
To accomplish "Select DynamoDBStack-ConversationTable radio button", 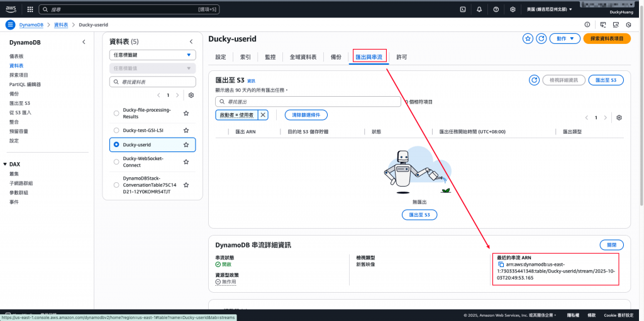I will coord(116,185).
